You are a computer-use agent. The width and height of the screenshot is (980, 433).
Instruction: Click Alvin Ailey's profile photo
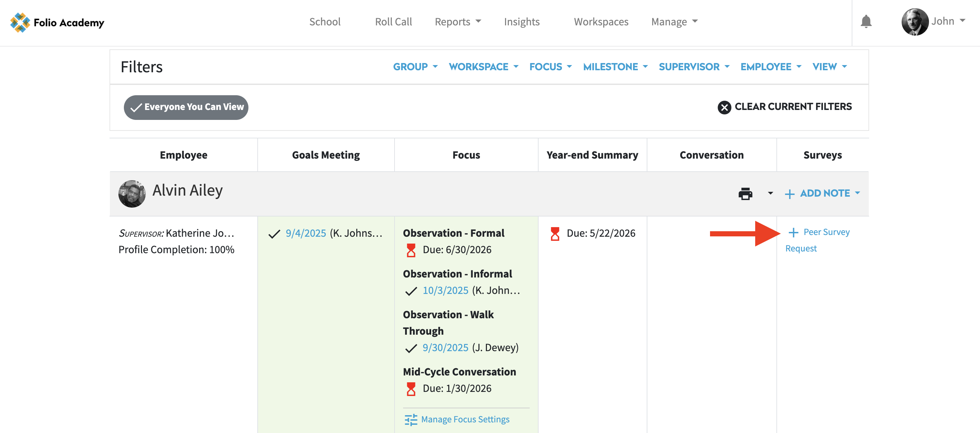[132, 194]
